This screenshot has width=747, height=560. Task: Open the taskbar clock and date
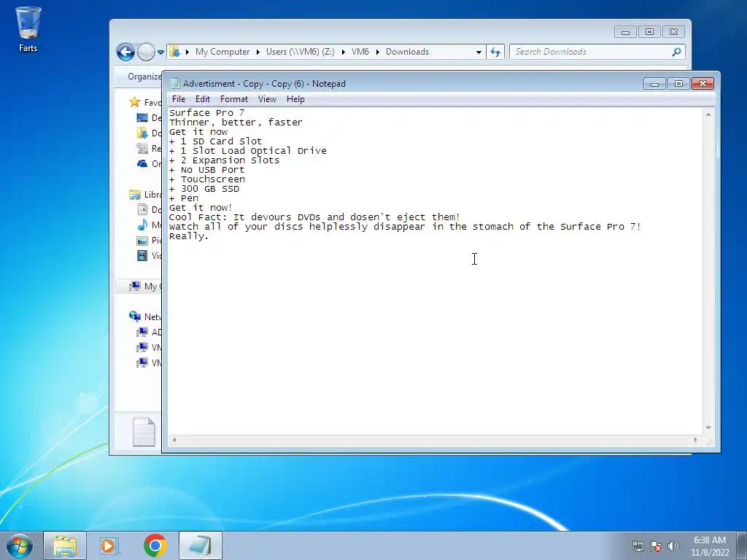(x=710, y=546)
